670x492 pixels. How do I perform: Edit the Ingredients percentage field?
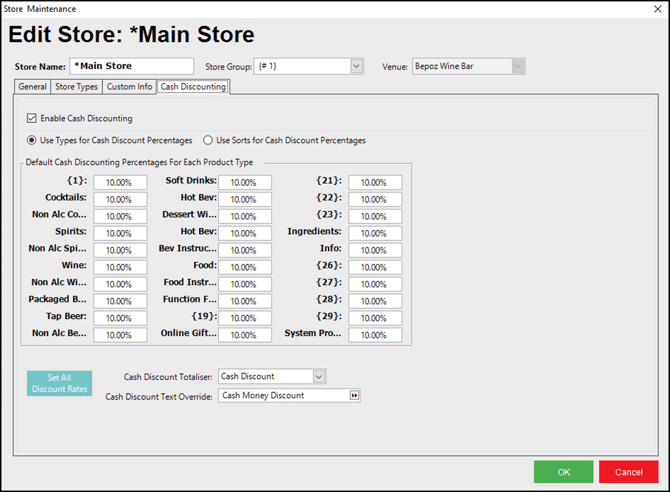tap(375, 234)
